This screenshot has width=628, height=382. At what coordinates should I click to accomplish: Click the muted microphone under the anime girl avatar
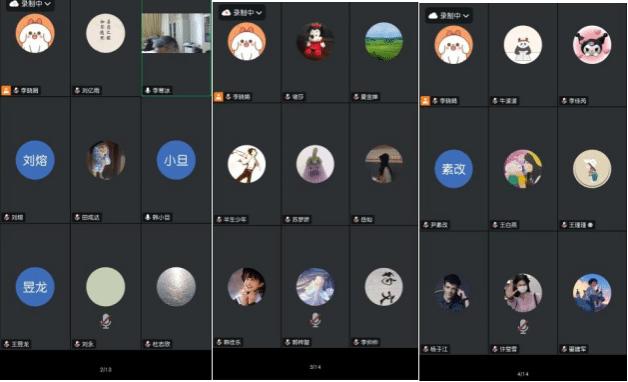click(315, 320)
